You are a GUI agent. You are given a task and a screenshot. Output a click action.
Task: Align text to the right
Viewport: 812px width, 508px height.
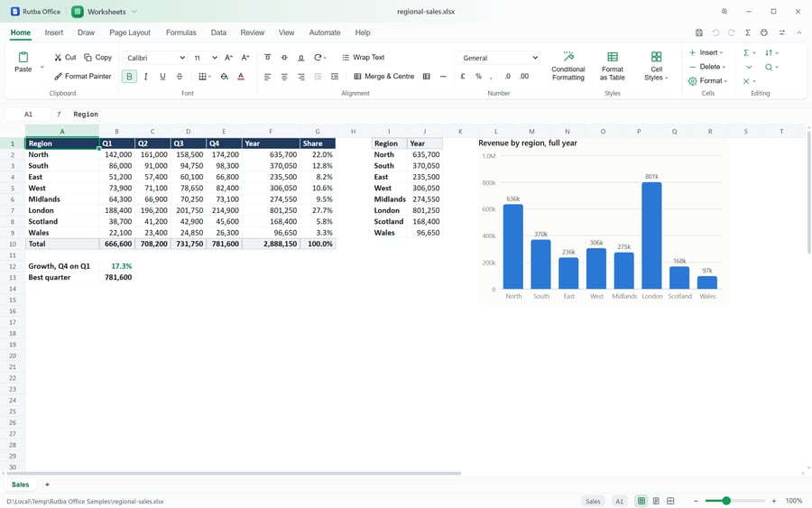coord(300,77)
